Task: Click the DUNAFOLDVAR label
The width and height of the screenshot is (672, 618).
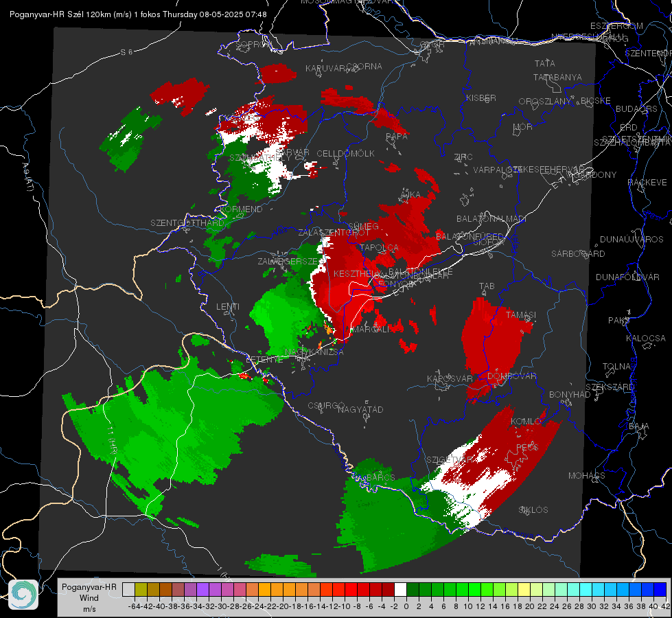Action: (x=627, y=277)
